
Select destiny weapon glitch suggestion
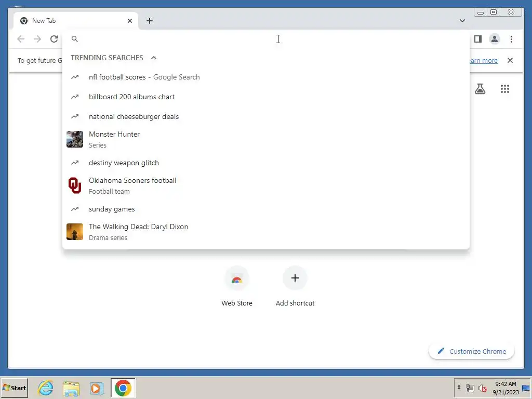[x=266, y=163]
